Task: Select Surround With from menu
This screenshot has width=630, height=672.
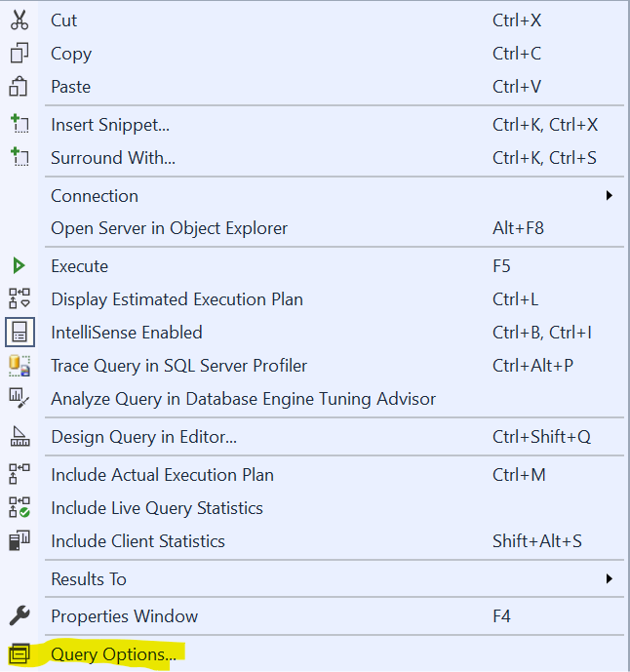Action: [113, 158]
